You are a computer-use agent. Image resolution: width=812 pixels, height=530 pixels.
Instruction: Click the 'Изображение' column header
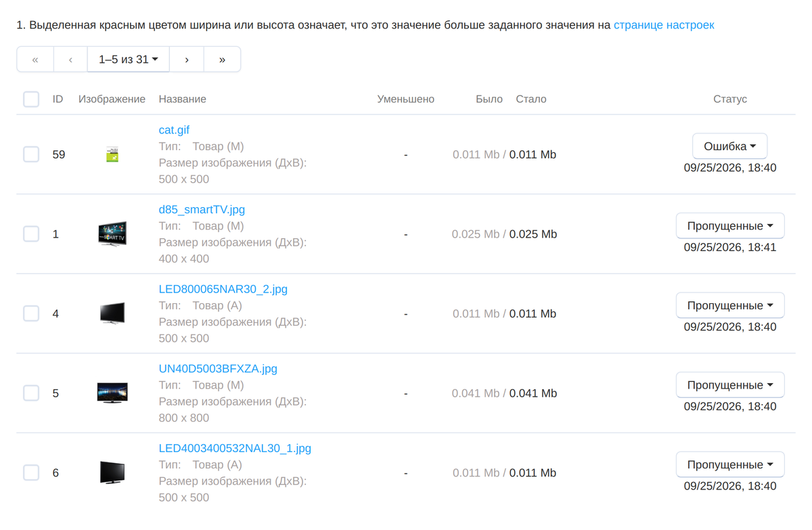tap(112, 99)
